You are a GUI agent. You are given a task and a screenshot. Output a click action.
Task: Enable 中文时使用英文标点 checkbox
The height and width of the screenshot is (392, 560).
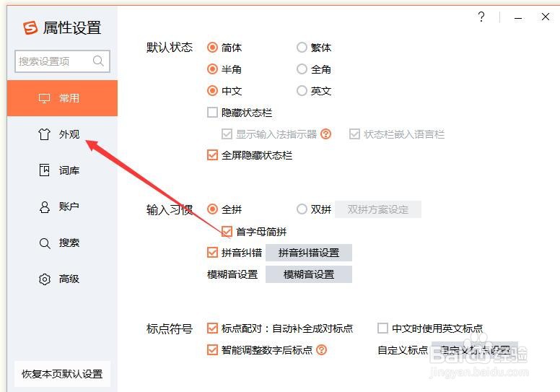tap(382, 328)
